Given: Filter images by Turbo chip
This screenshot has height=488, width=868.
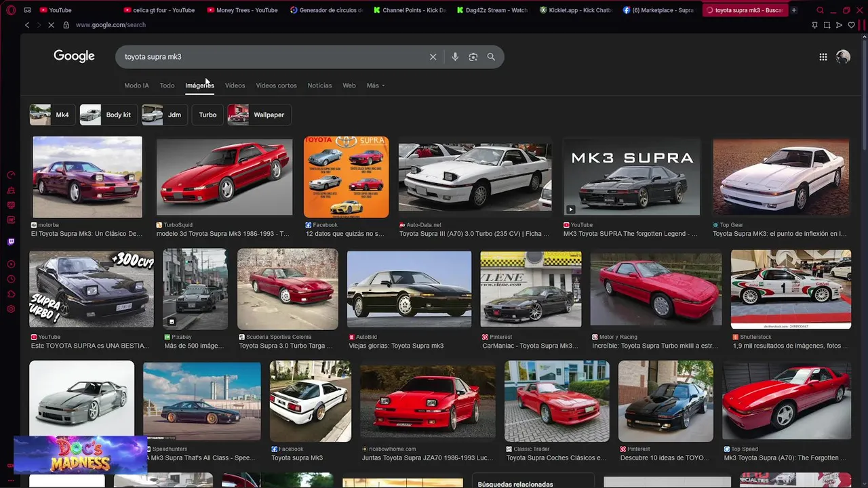Looking at the screenshot, I should coord(208,115).
